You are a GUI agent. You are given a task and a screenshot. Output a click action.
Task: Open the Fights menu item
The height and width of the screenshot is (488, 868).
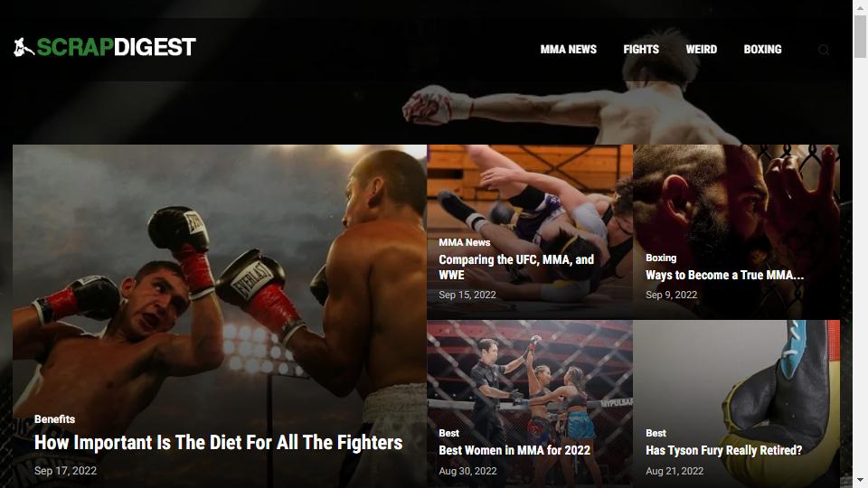point(641,49)
